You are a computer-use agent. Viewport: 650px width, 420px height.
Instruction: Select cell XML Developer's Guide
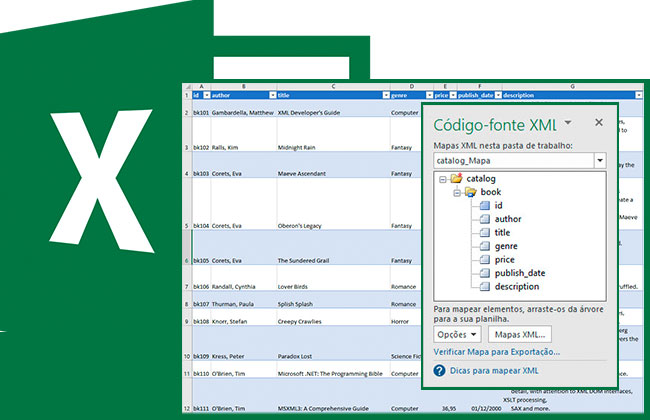[333, 108]
